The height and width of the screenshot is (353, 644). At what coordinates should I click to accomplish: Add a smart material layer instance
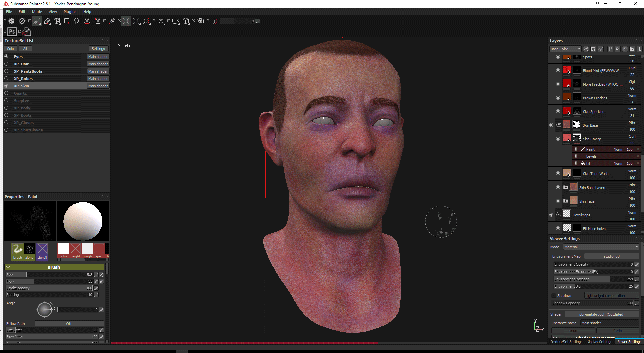tap(625, 49)
